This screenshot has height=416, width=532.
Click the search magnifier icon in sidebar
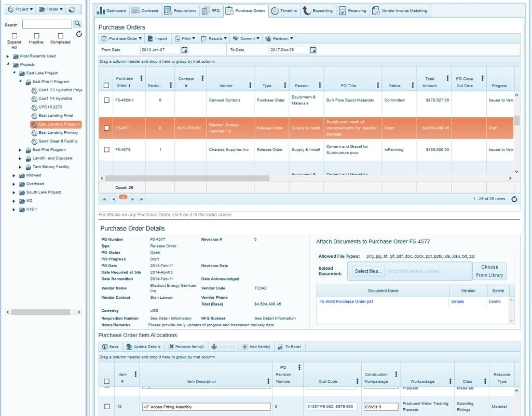(x=77, y=24)
